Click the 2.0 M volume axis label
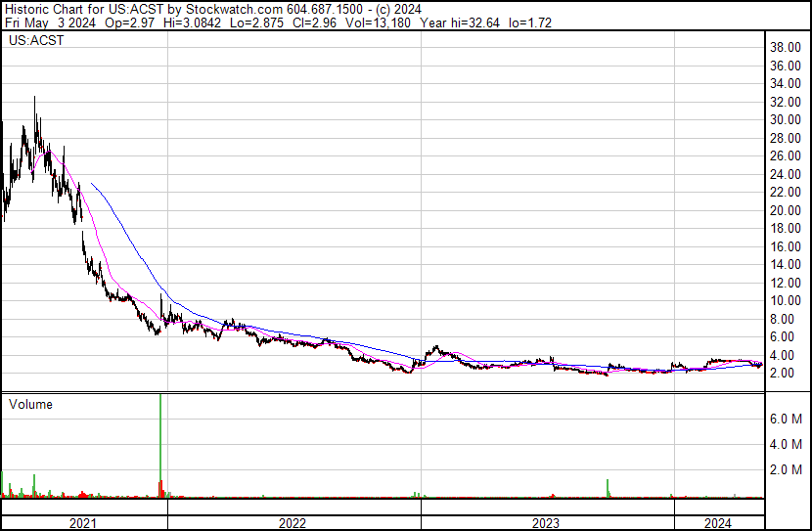The height and width of the screenshot is (531, 812). tap(787, 469)
